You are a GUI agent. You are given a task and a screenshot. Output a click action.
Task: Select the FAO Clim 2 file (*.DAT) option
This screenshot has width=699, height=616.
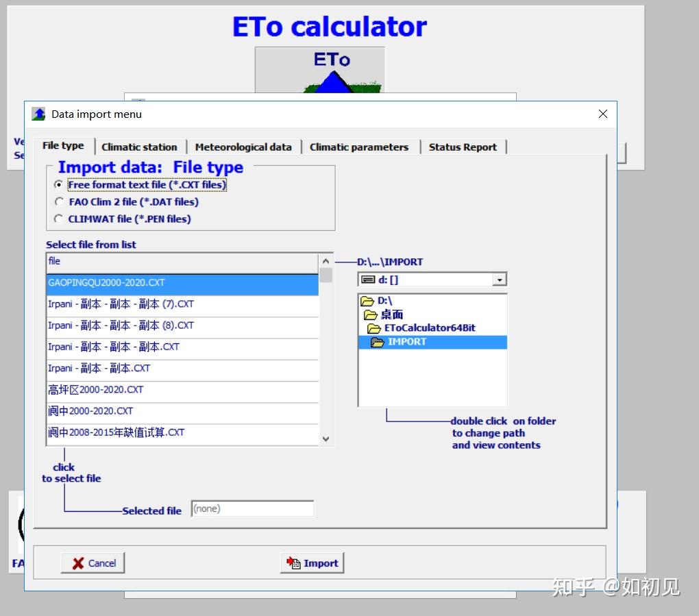tap(59, 201)
